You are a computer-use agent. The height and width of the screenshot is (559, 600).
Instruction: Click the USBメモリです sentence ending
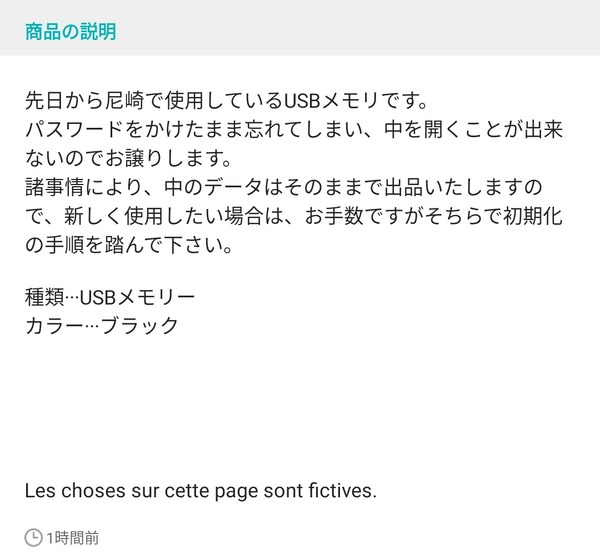click(x=355, y=101)
